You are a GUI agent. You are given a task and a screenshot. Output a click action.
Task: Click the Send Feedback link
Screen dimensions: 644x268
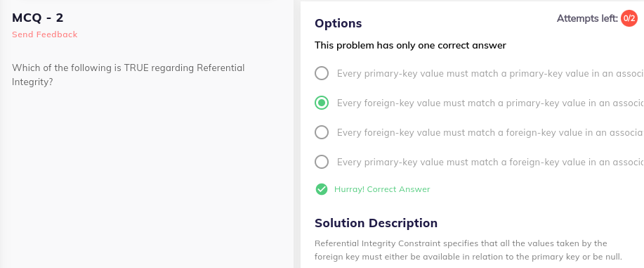[45, 34]
